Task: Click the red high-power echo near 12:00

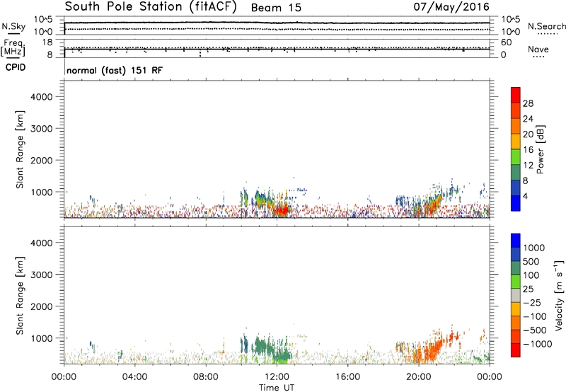Action: click(x=282, y=209)
